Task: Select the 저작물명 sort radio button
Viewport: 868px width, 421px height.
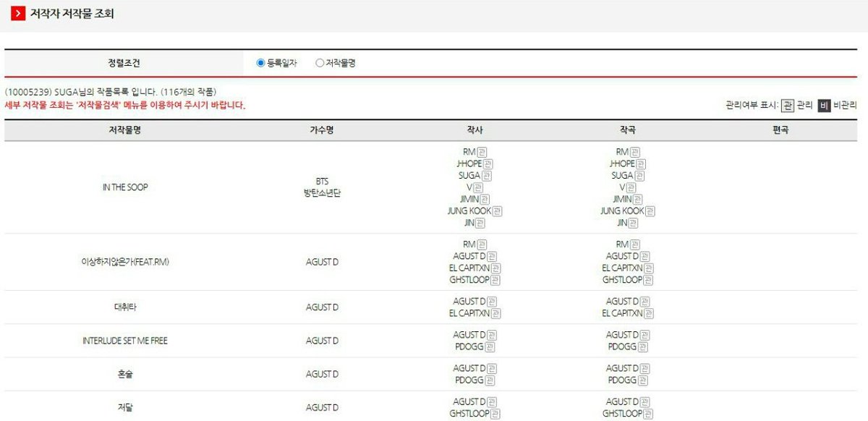Action: click(320, 63)
